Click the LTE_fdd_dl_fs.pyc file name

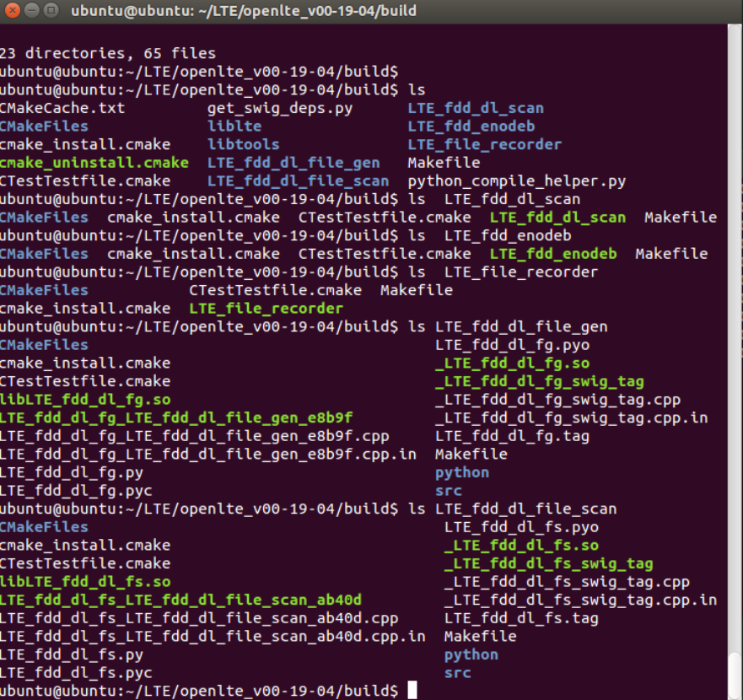[x=76, y=673]
